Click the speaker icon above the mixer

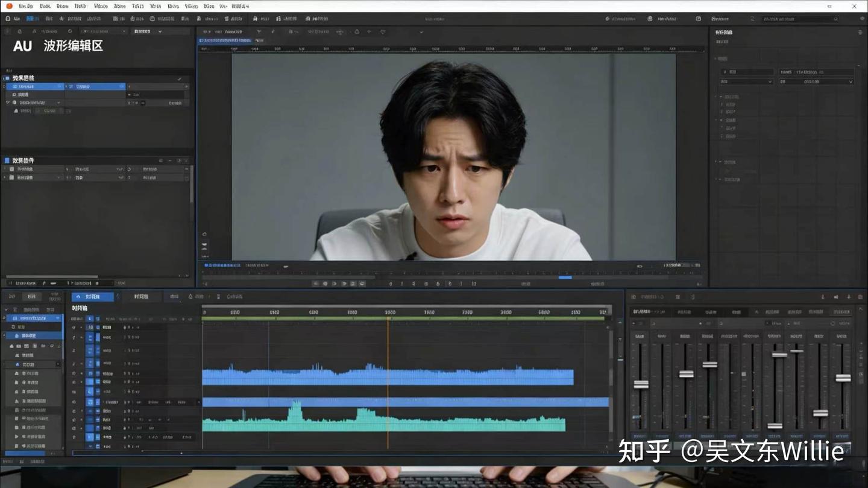tap(836, 297)
